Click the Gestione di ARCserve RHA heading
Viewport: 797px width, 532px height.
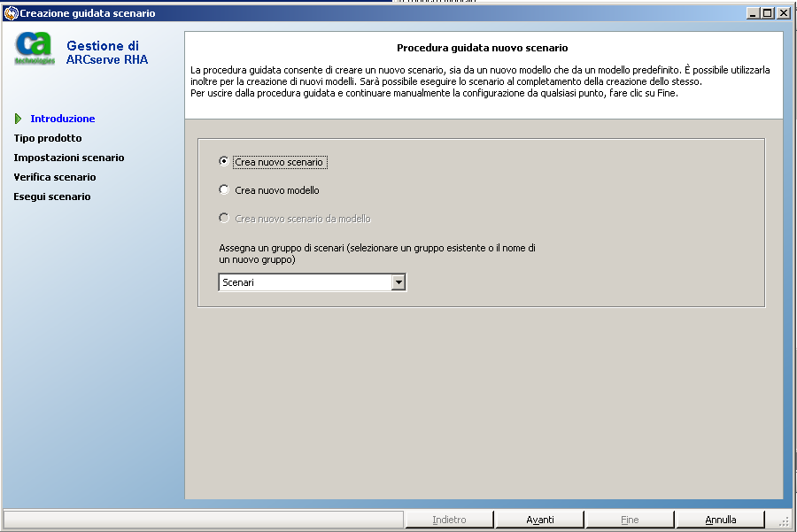coord(107,52)
